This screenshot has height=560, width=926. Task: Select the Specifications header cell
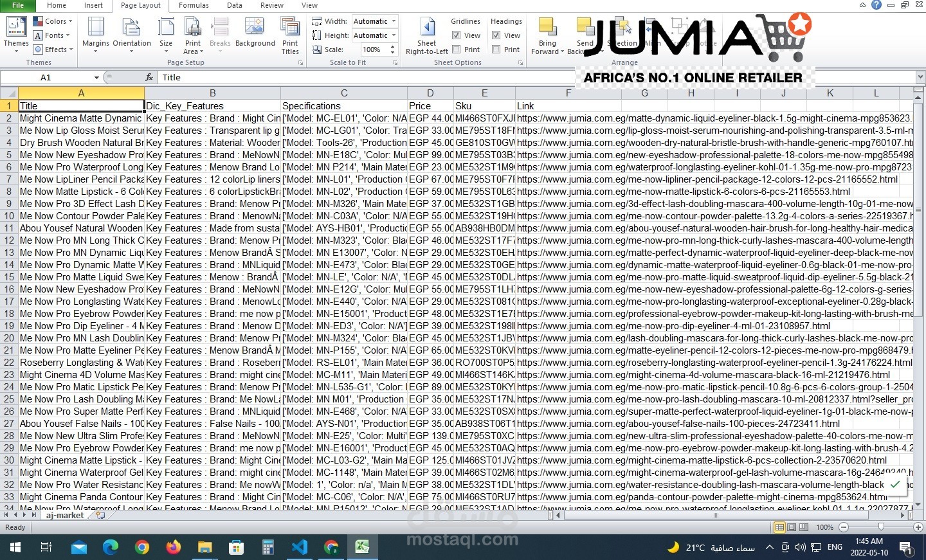pyautogui.click(x=344, y=106)
